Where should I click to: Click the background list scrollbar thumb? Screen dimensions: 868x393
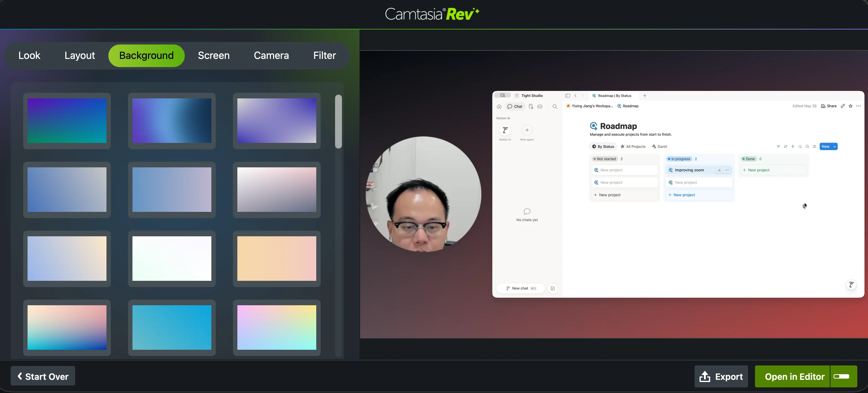(x=338, y=122)
